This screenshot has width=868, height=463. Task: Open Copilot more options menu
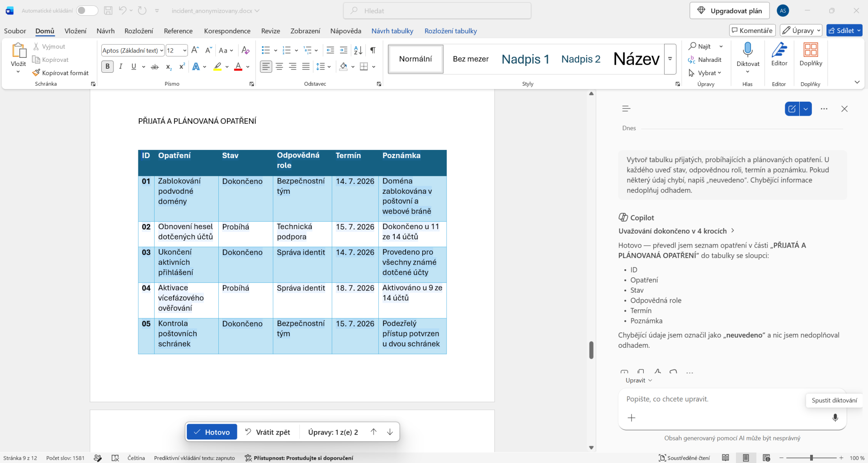[824, 109]
